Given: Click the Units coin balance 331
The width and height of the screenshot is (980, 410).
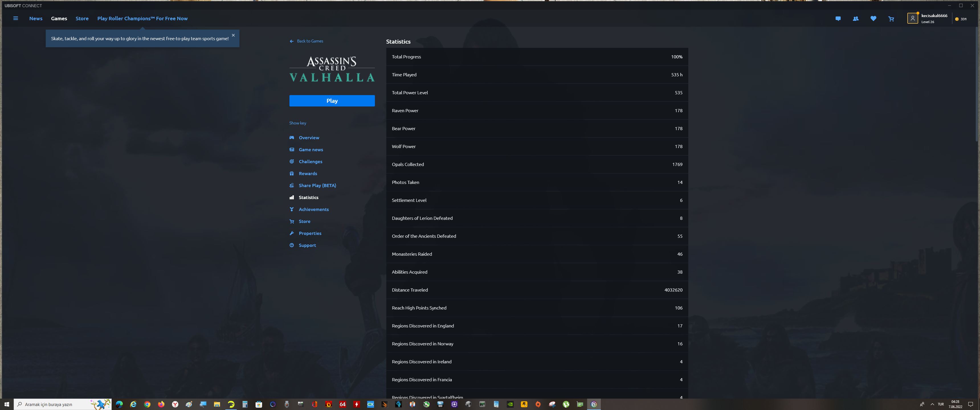Looking at the screenshot, I should [x=961, y=19].
